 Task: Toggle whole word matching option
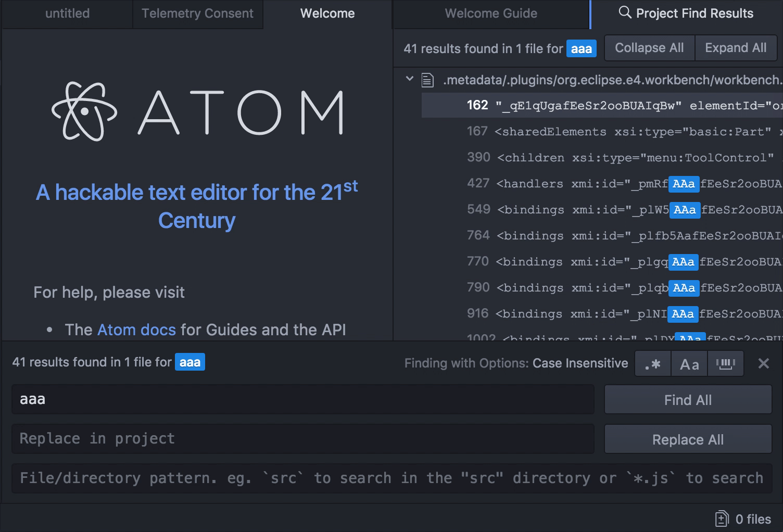726,363
